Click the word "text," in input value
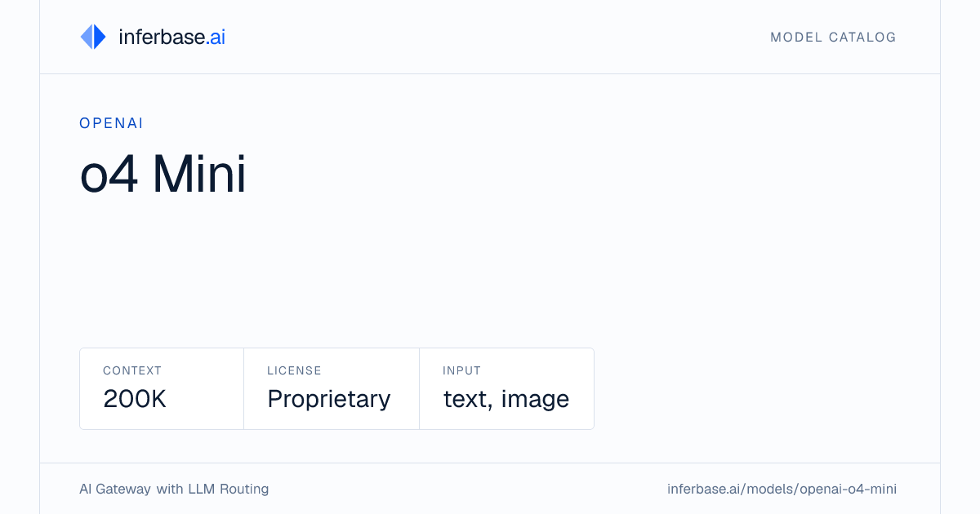 [468, 399]
